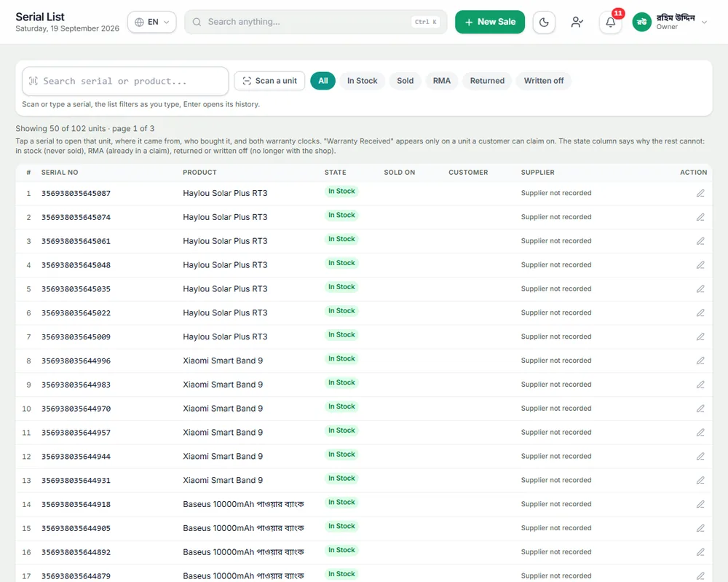728x582 pixels.
Task: Click Haylou Solar Plus RT3 in row 3
Action: [225, 241]
